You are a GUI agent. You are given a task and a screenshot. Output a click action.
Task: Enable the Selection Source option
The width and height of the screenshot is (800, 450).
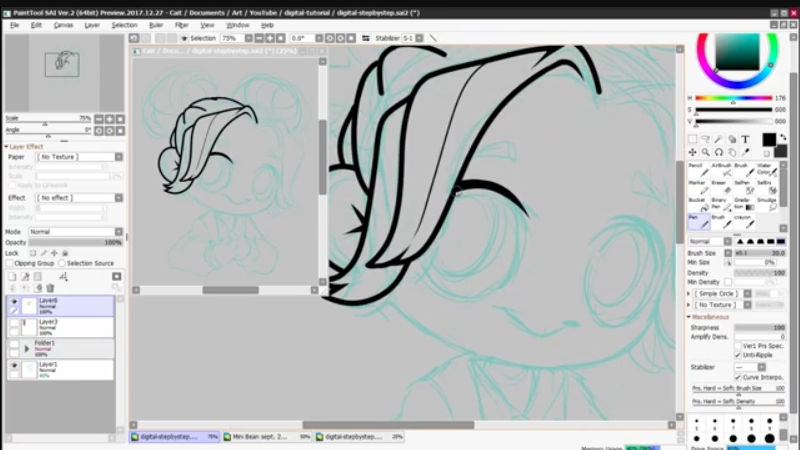coord(62,263)
